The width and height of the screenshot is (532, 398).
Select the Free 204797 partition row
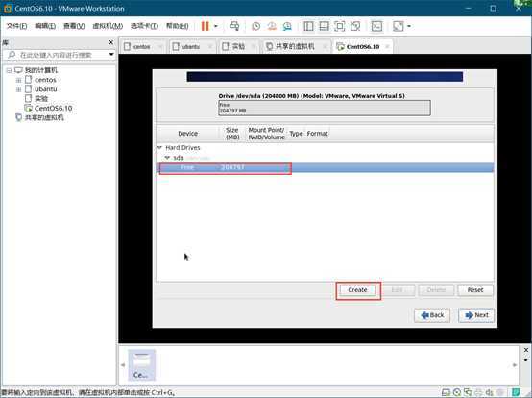coord(325,168)
